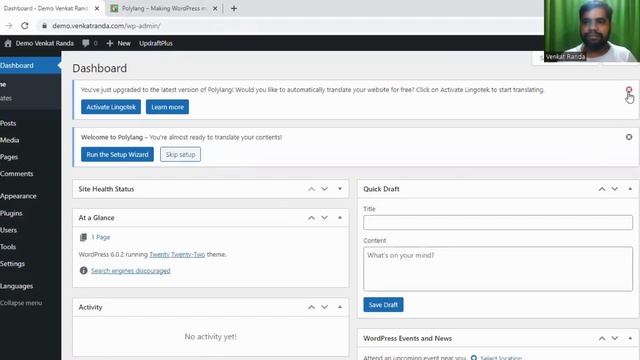Move Quick Draft widget down

point(615,189)
